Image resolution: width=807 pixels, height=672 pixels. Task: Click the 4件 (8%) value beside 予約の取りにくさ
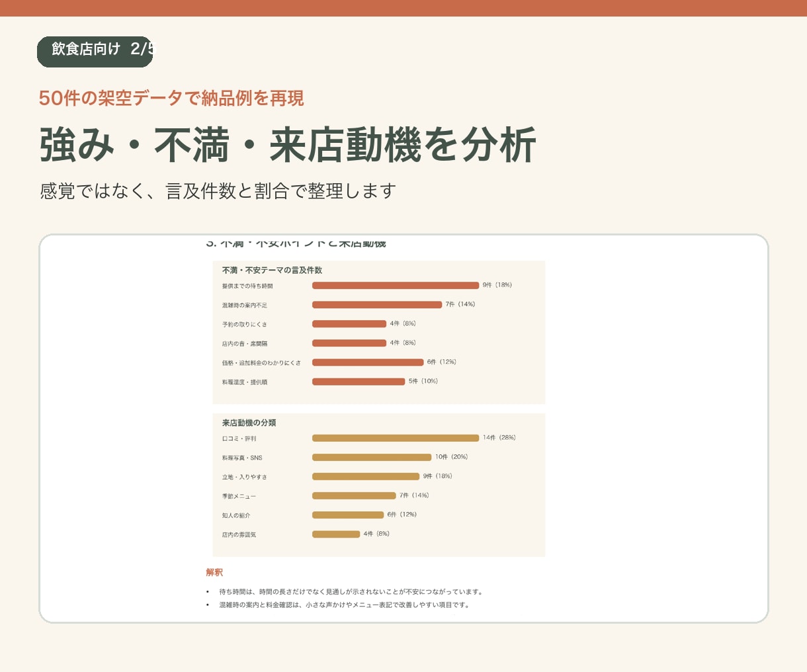click(403, 323)
